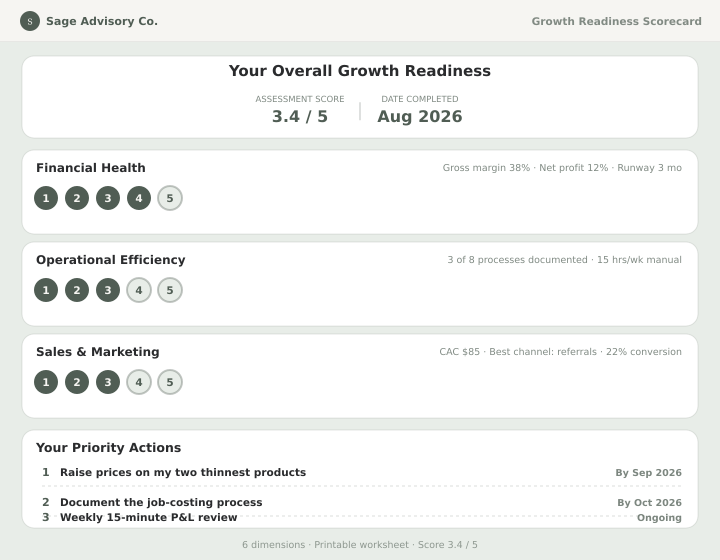720x560 pixels.
Task: Select rating 1 for Financial Health
Action: tap(46, 198)
